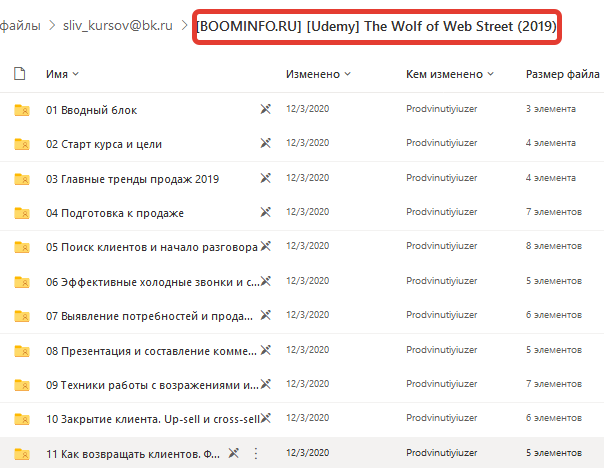Click folder icon of 09 Техники работы row
The height and width of the screenshot is (468, 604).
pos(22,385)
